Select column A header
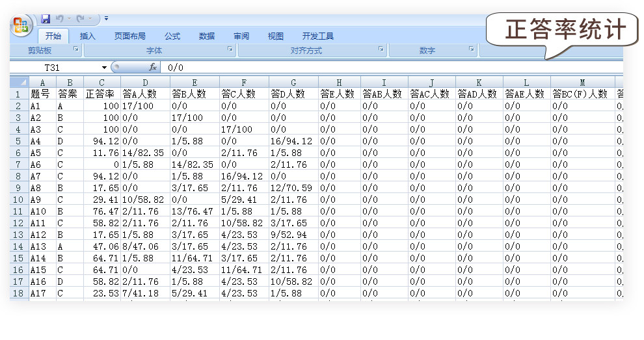This screenshot has width=644, height=340. coord(42,83)
